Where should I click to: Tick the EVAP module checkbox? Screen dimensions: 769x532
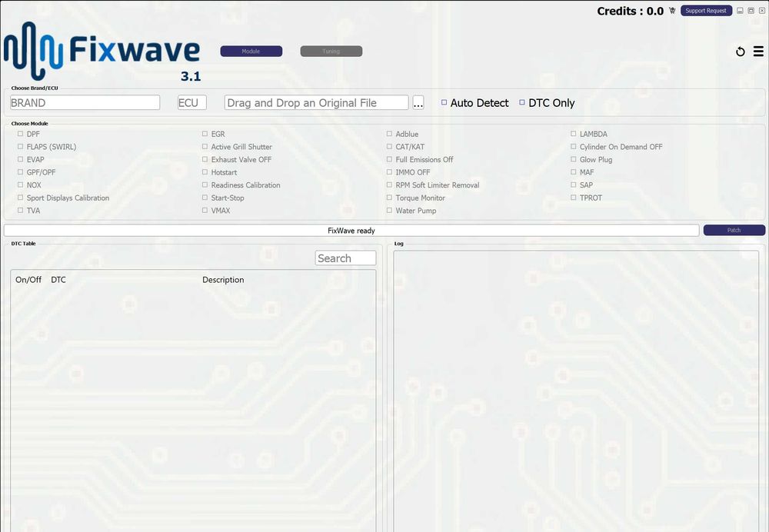coord(20,159)
